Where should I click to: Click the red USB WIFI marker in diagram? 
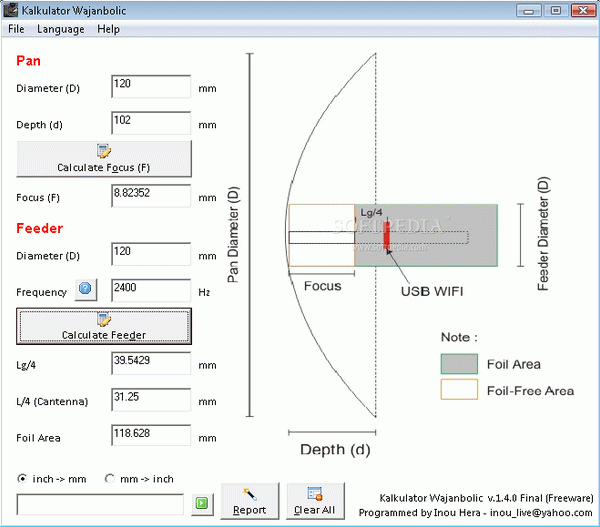(x=385, y=234)
